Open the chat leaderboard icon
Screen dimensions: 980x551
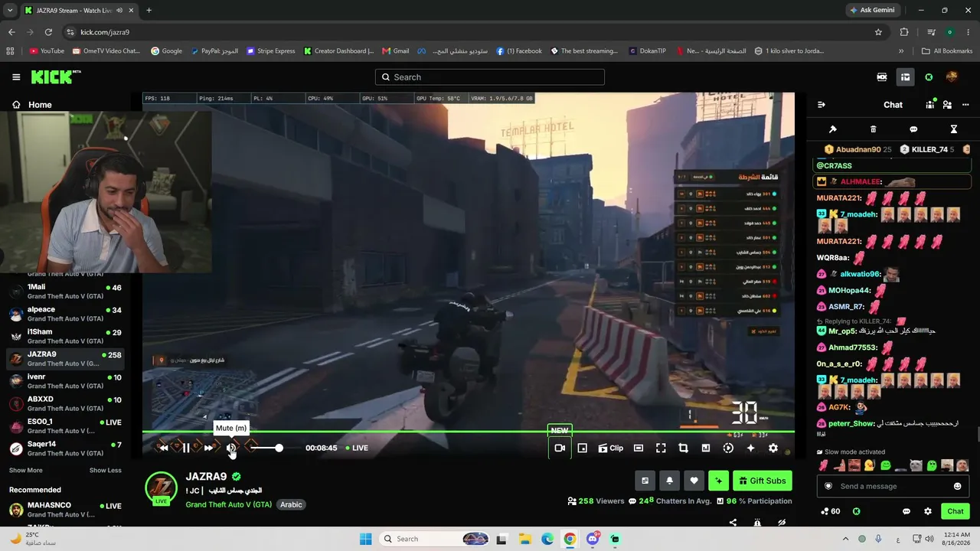tap(930, 105)
